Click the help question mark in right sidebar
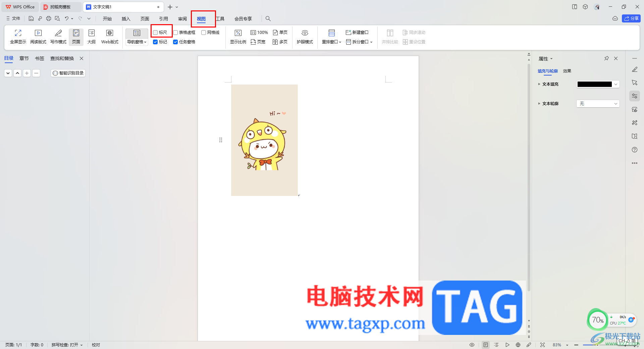The height and width of the screenshot is (349, 644). click(x=635, y=150)
